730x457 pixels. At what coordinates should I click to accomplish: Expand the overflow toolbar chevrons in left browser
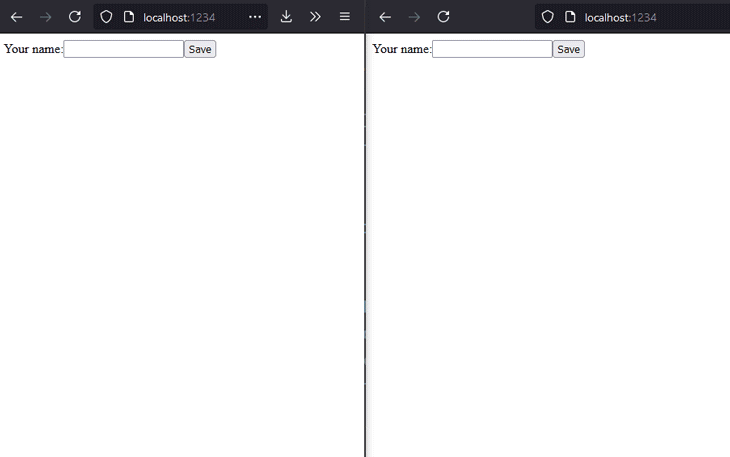[315, 17]
